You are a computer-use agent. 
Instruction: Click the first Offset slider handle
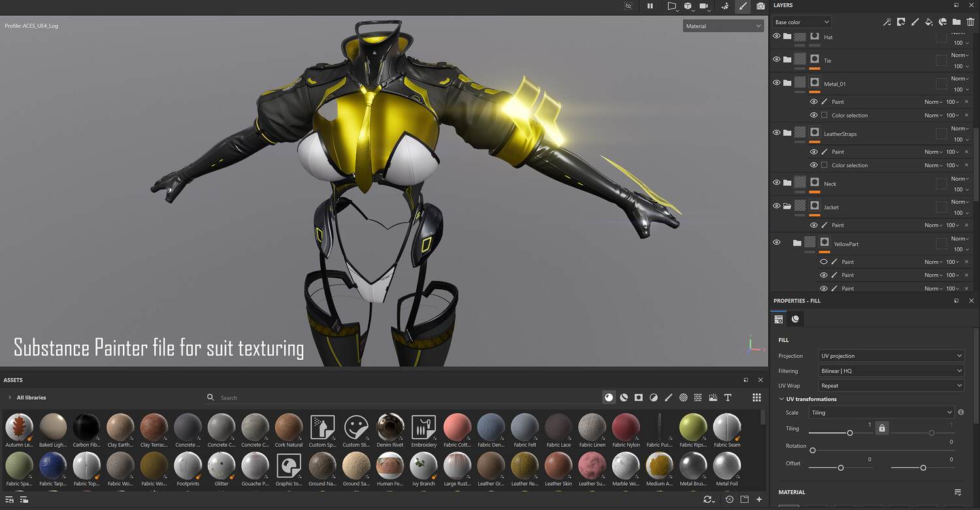[841, 468]
